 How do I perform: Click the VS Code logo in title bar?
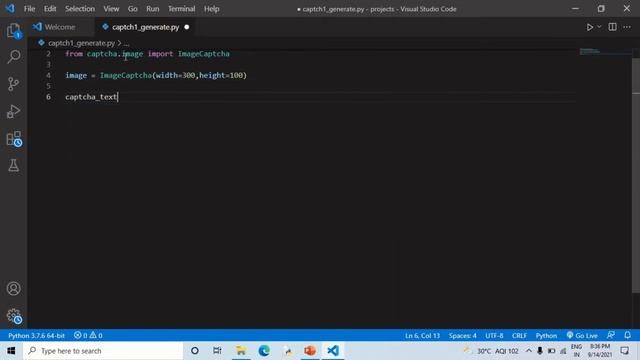(10, 9)
